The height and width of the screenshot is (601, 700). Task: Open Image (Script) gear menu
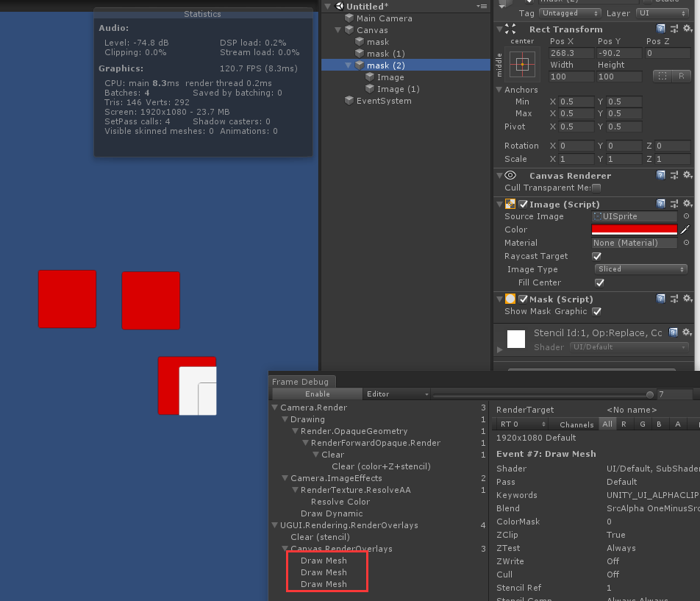pos(688,204)
